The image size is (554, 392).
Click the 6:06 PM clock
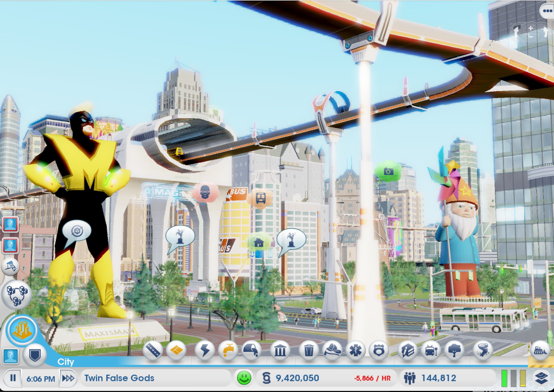click(x=41, y=378)
